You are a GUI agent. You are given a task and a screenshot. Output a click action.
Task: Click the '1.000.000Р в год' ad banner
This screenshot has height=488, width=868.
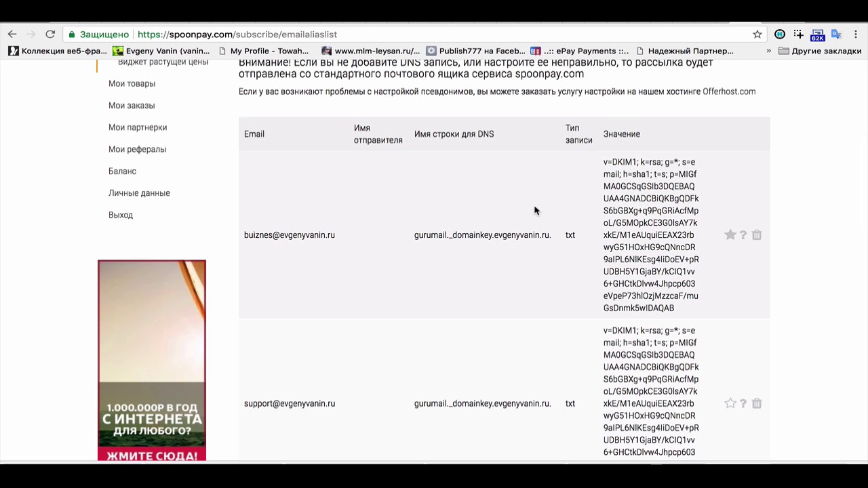tap(152, 360)
